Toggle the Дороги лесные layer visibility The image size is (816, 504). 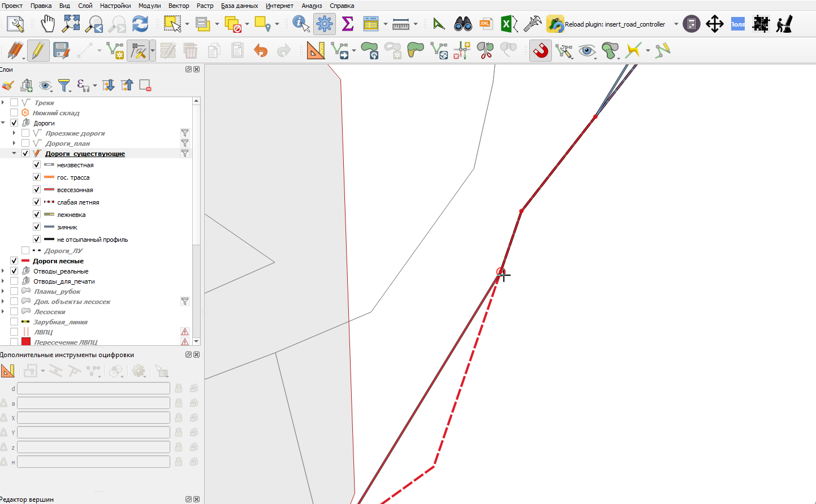(14, 261)
